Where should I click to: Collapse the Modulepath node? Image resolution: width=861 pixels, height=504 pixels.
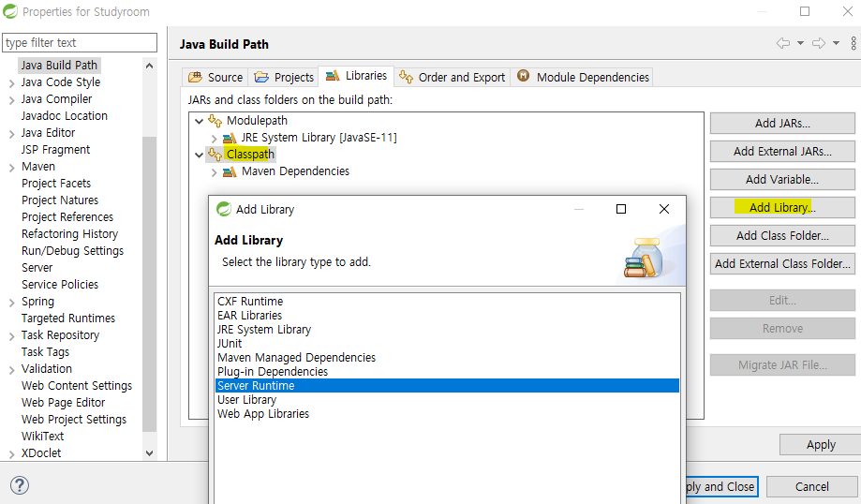[200, 122]
